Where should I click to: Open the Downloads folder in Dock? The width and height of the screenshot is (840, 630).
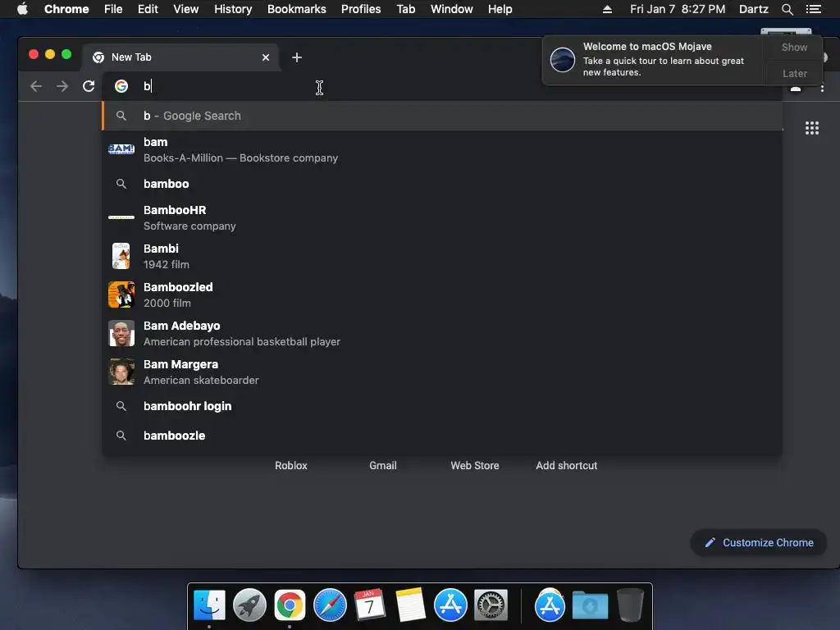pos(590,605)
